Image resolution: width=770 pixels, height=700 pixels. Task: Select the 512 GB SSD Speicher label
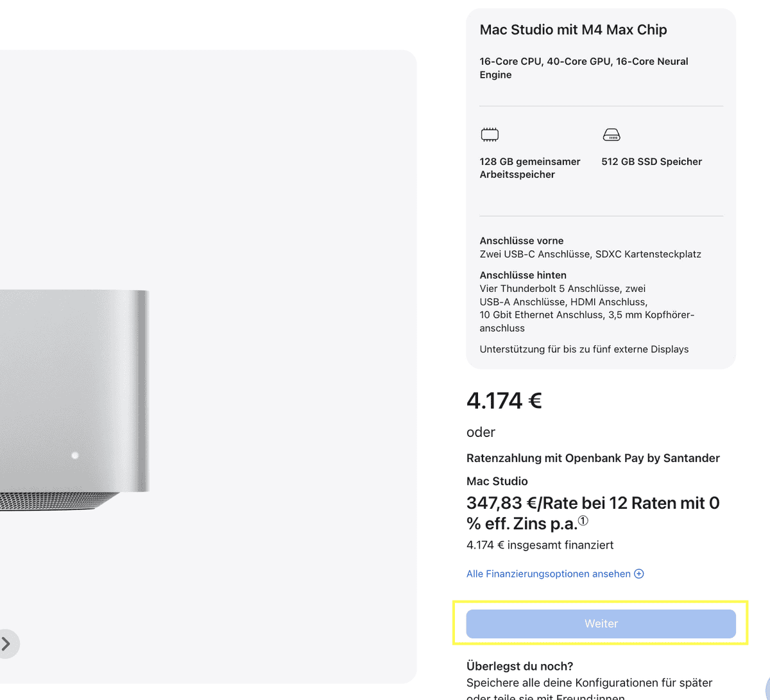[x=651, y=162]
